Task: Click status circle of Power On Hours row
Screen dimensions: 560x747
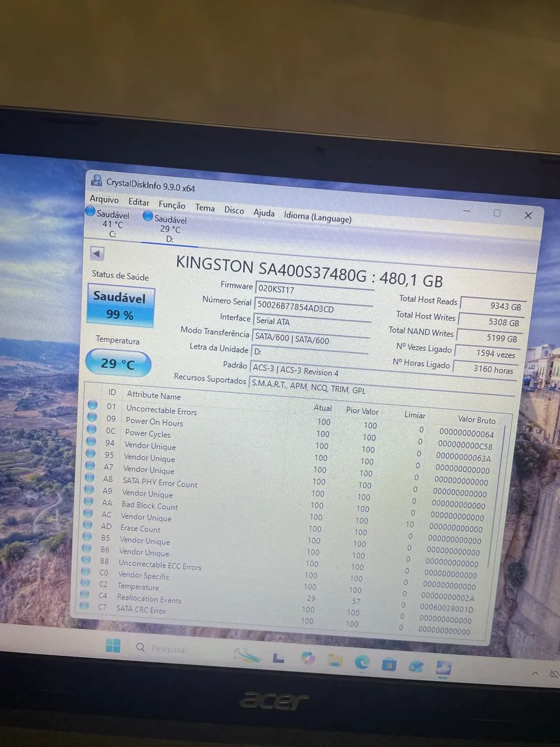Action: pos(92,417)
